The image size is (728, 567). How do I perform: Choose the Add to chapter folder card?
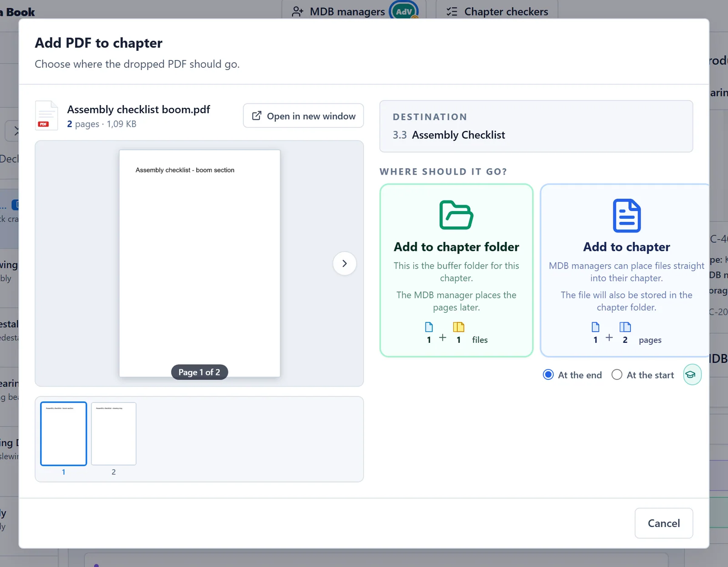coord(456,271)
